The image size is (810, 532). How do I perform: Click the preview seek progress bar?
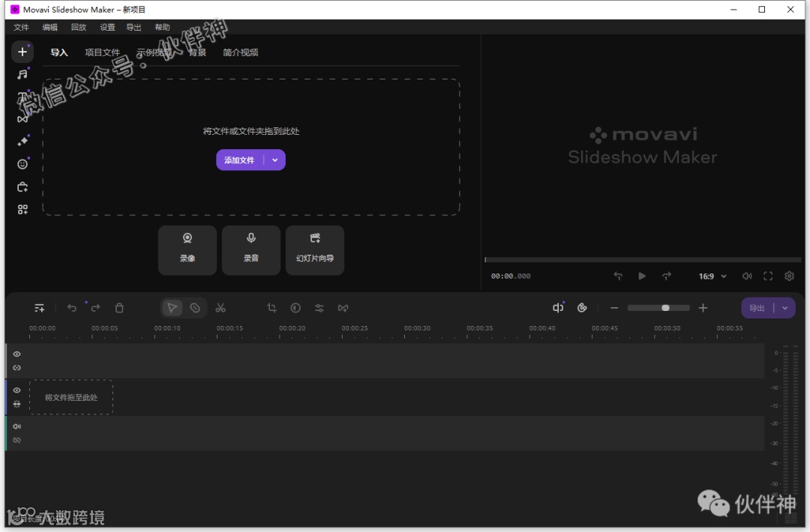click(643, 259)
